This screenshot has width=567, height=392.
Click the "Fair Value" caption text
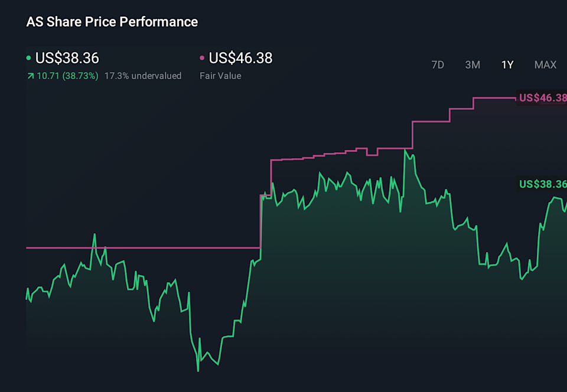220,76
